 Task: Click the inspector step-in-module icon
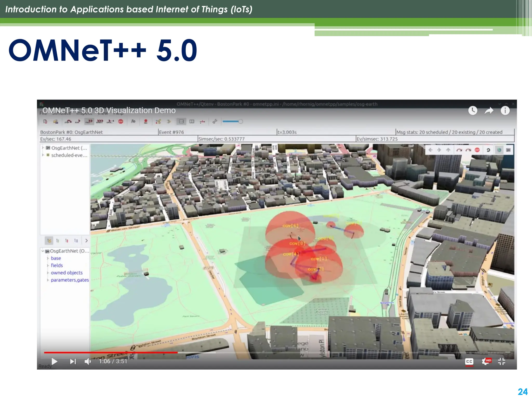coord(459,150)
